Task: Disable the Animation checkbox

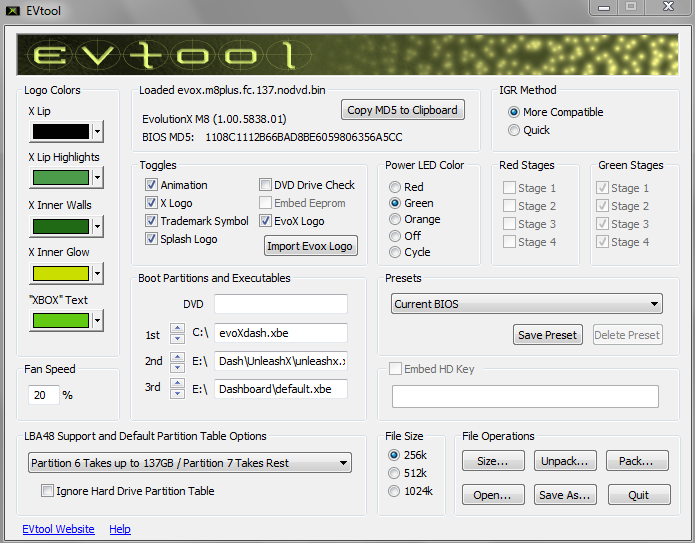Action: pos(152,185)
